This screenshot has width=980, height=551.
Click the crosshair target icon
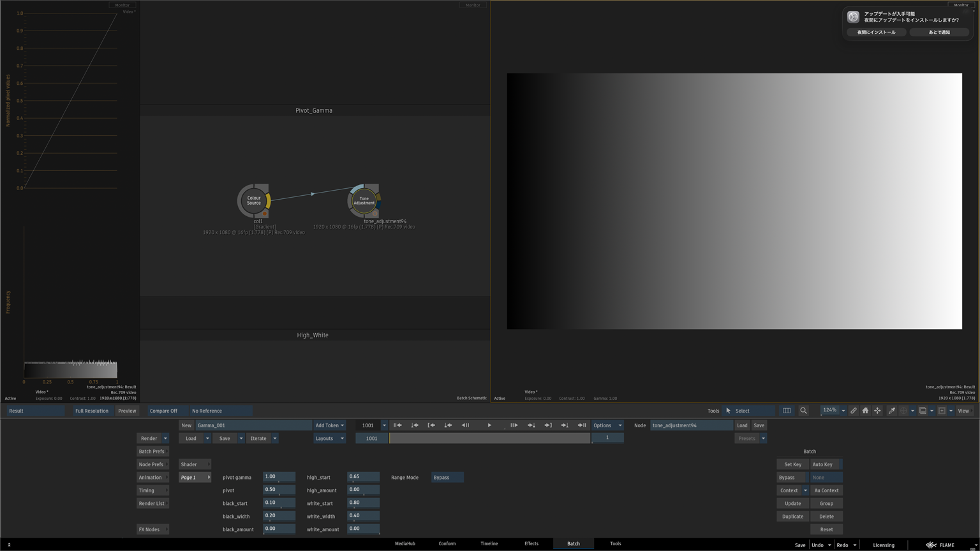pos(903,411)
